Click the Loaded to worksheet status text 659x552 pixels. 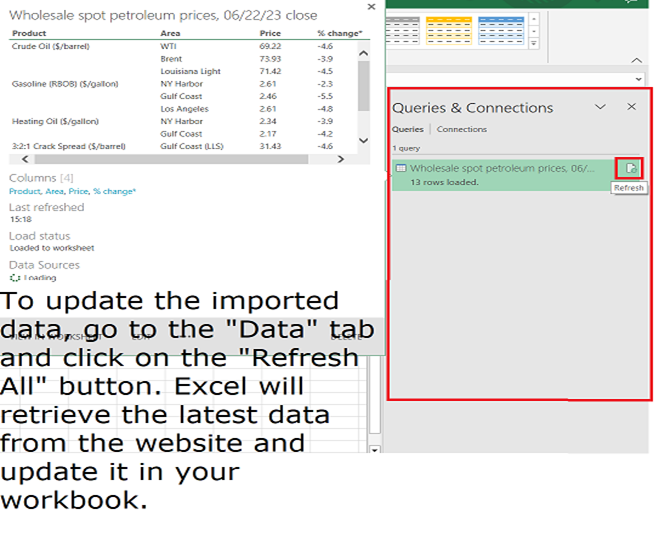pos(52,248)
